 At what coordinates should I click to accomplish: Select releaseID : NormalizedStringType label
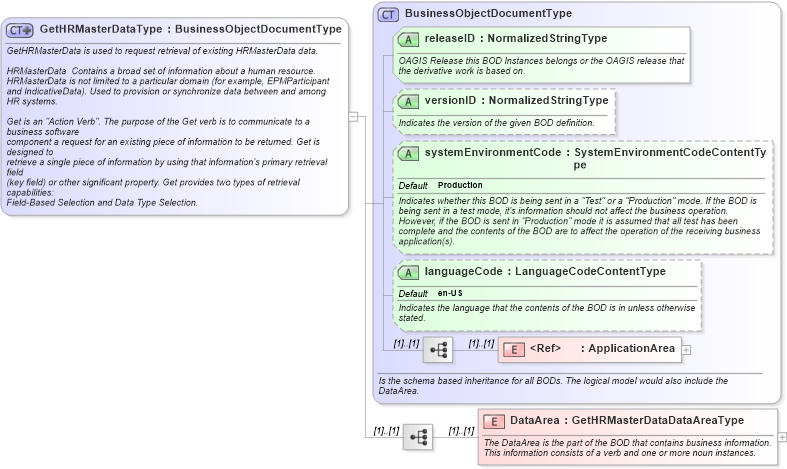(x=516, y=39)
